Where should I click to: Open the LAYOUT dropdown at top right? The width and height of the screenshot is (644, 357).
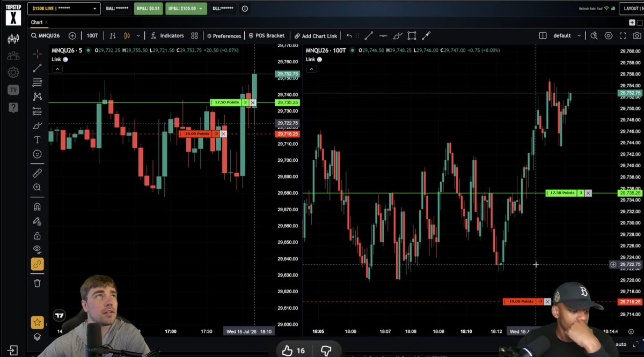pos(632,9)
